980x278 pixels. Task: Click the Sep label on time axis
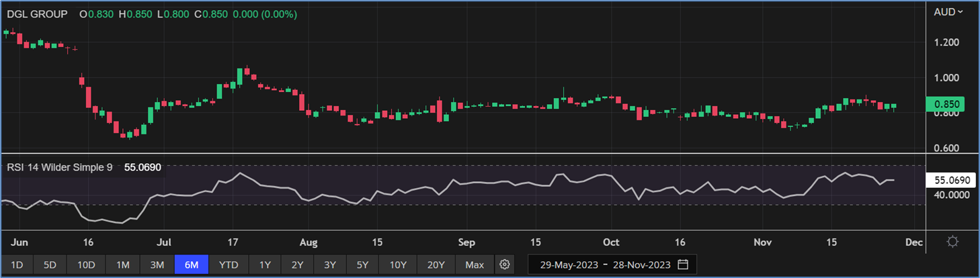tap(466, 242)
